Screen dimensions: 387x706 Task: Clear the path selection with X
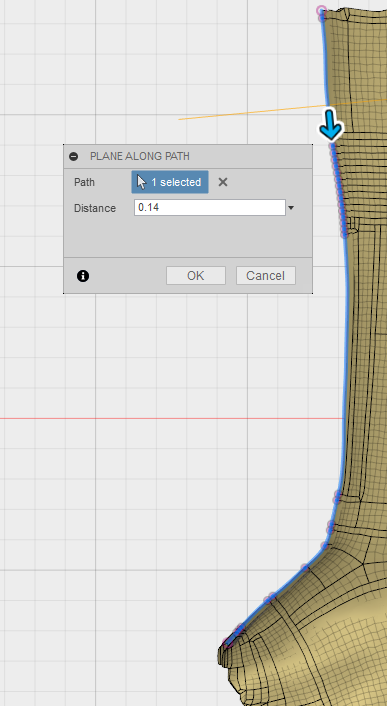coord(223,182)
